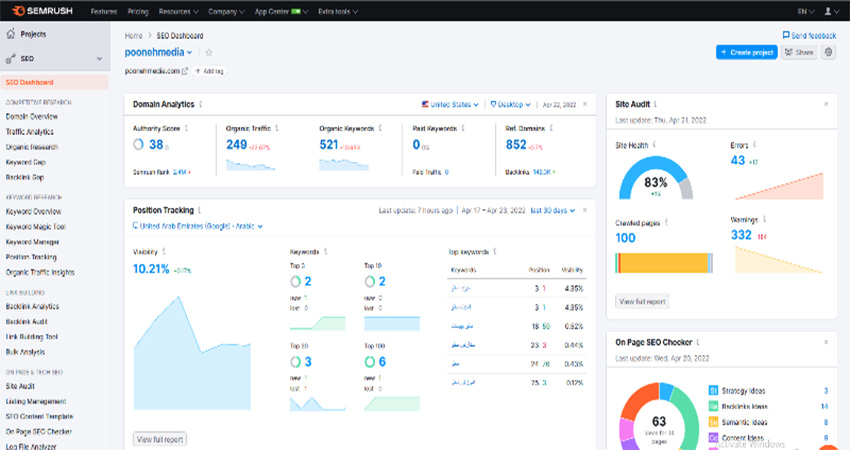This screenshot has height=450, width=850.
Task: Expand the Company menu
Action: 226,11
